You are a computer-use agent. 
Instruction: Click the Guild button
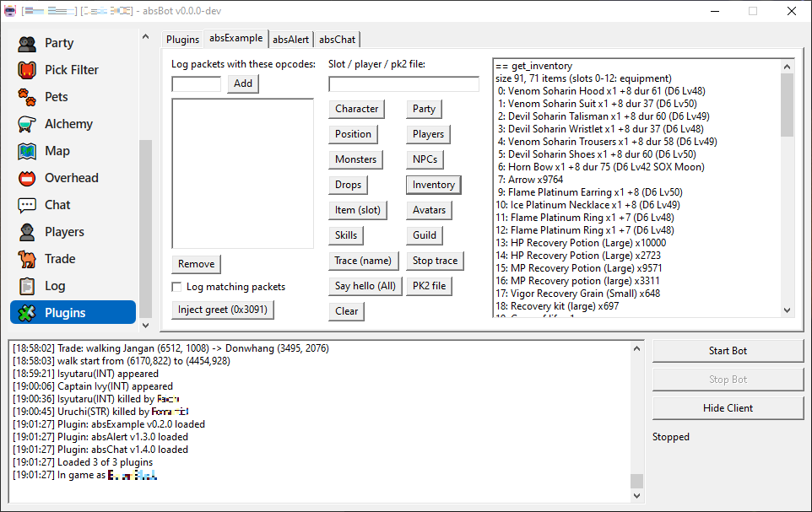[425, 235]
